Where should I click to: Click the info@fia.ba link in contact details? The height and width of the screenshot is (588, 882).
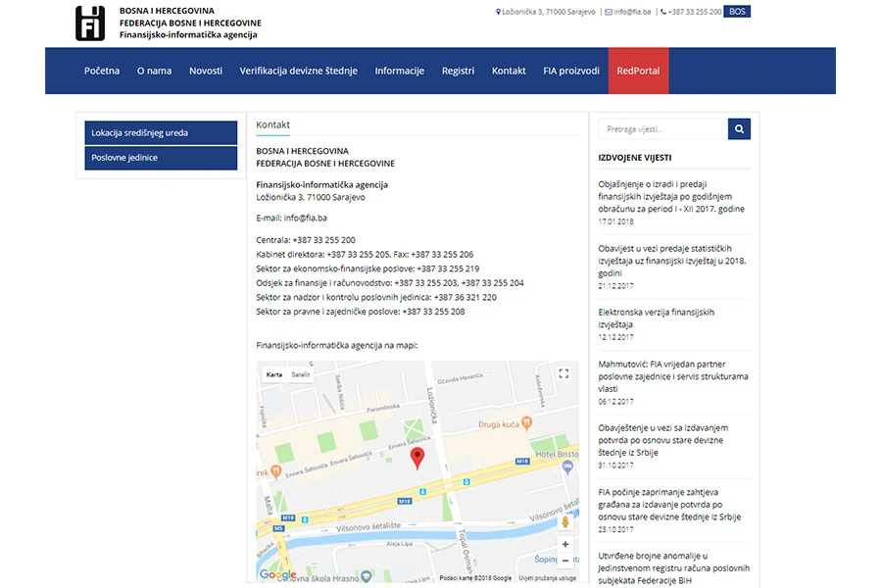[306, 218]
